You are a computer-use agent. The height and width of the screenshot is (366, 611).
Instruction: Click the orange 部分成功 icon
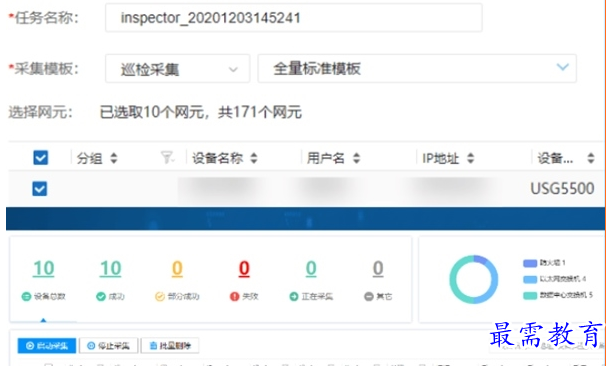pos(160,297)
